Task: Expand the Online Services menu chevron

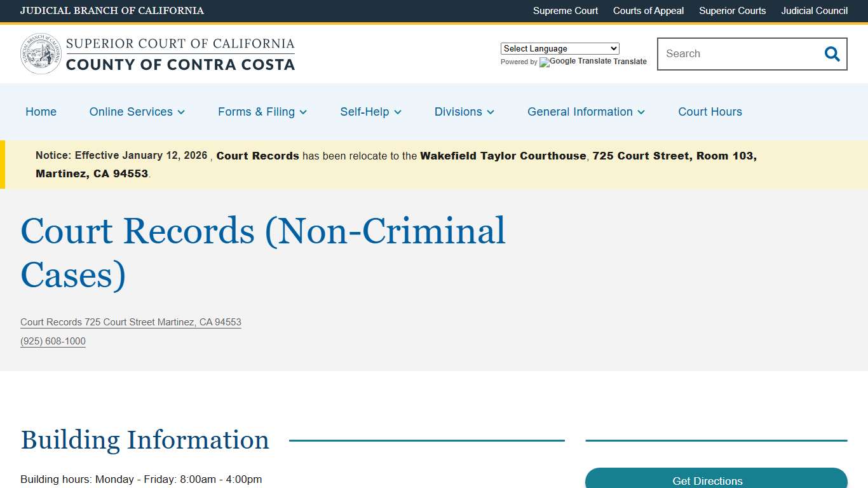Action: coord(182,112)
